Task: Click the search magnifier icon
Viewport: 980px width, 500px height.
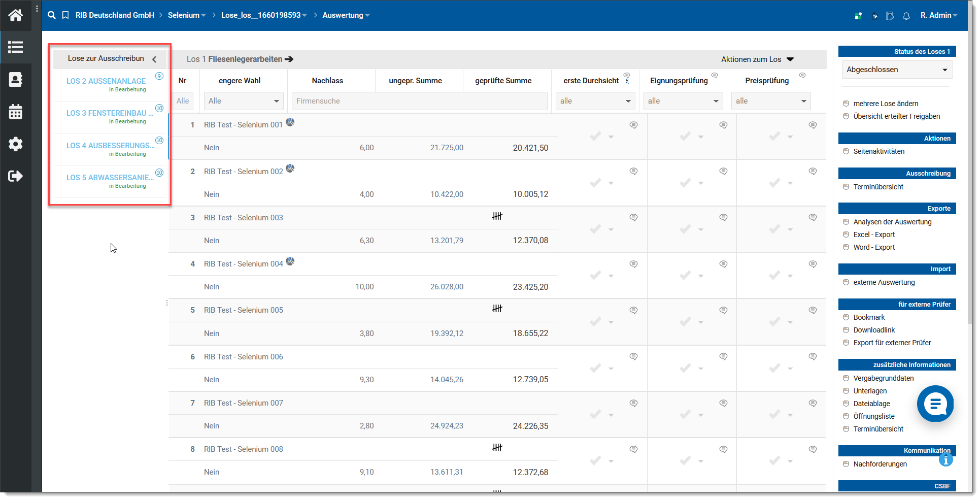Action: tap(51, 15)
